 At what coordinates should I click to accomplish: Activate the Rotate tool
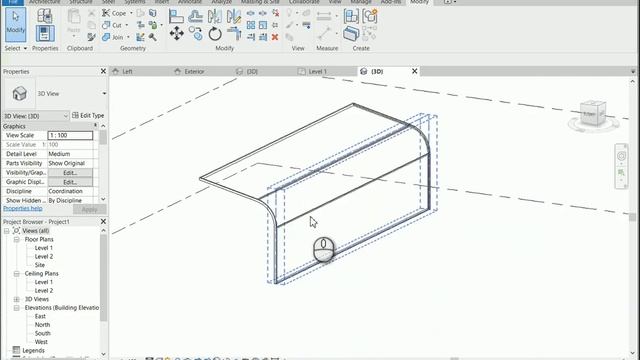coord(215,33)
